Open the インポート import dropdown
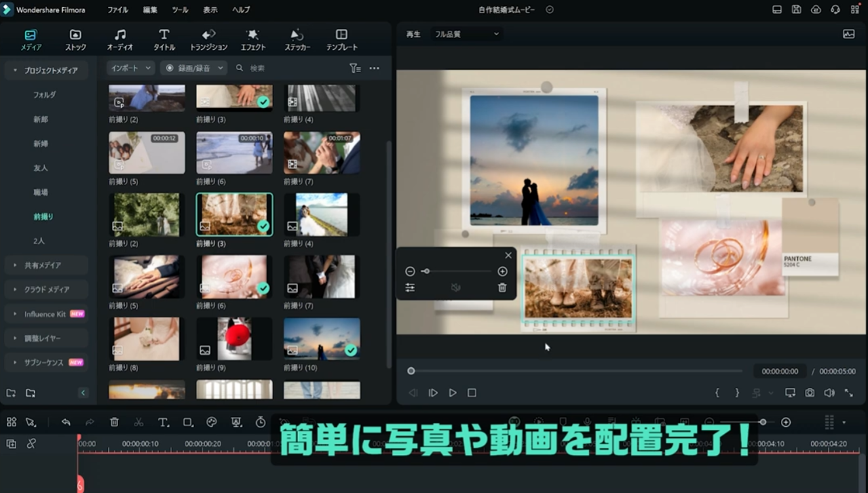Image resolution: width=868 pixels, height=493 pixels. tap(131, 68)
